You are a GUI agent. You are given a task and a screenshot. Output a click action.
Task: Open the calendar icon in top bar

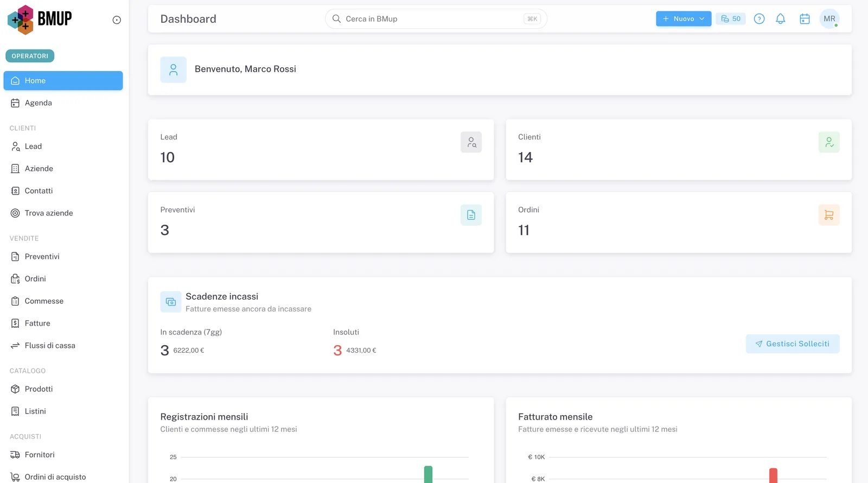805,19
